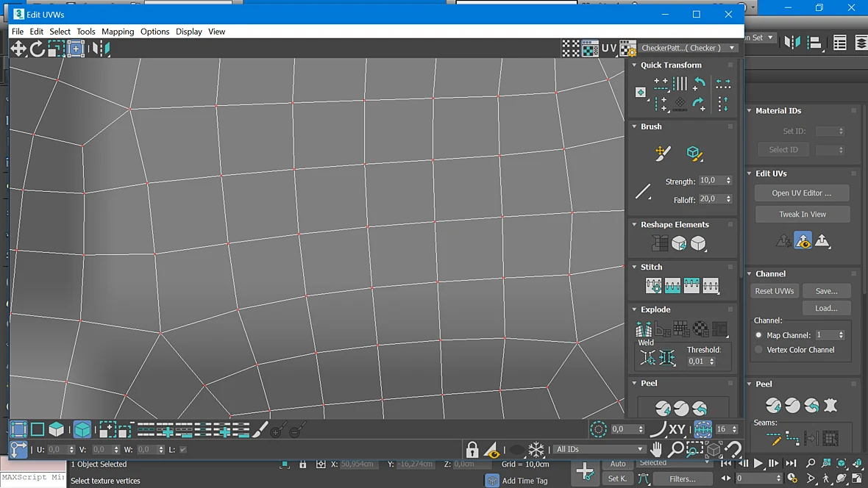Image resolution: width=868 pixels, height=488 pixels.
Task: Click the Mirror horizontal tool
Action: coord(102,49)
